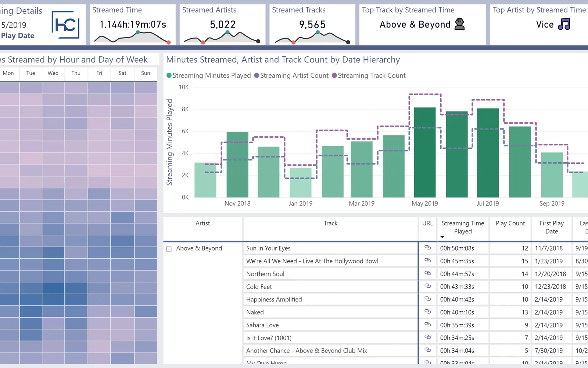Viewport: 588px width, 368px height.
Task: Click the Sun column header in heatmap
Action: pyautogui.click(x=146, y=73)
